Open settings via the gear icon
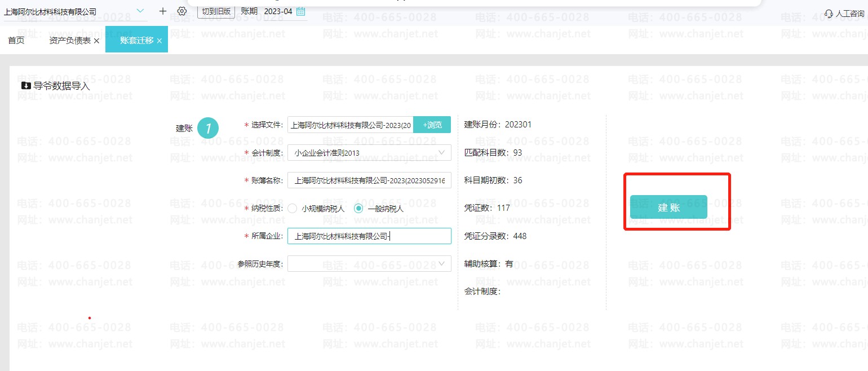 coord(181,11)
